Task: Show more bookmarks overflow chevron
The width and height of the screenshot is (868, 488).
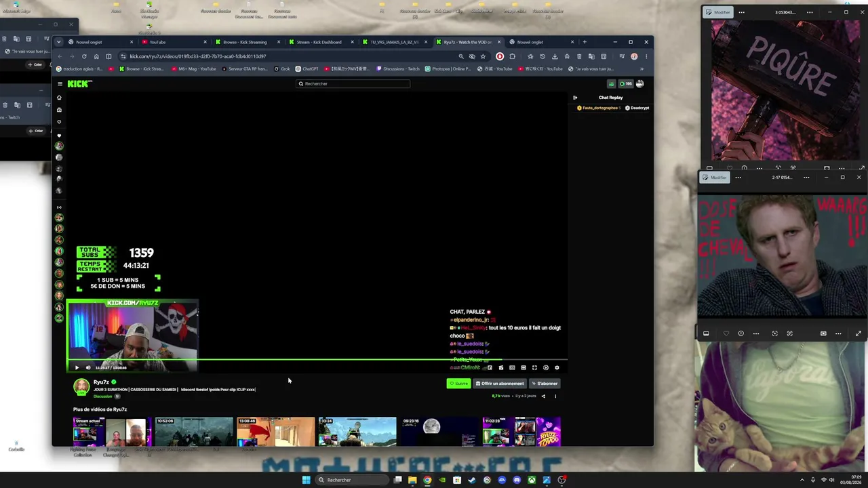Action: point(642,68)
